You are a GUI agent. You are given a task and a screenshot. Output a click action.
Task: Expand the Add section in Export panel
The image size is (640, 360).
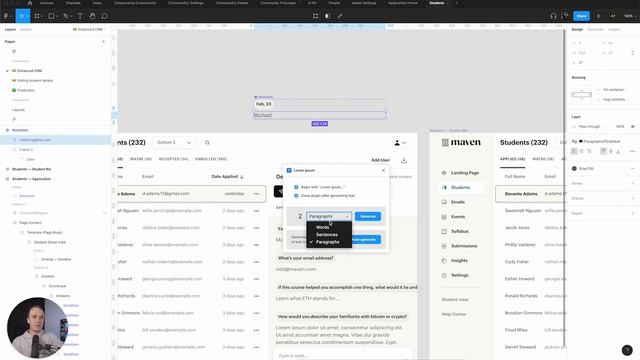point(633,213)
